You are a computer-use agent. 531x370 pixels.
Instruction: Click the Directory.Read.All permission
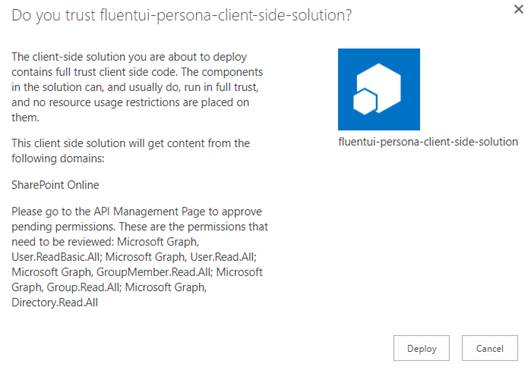pos(55,302)
